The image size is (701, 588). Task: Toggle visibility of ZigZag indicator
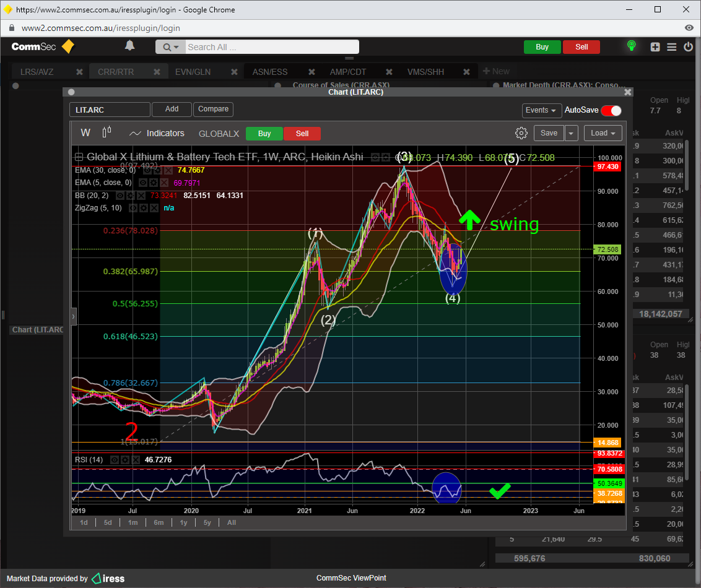(133, 208)
